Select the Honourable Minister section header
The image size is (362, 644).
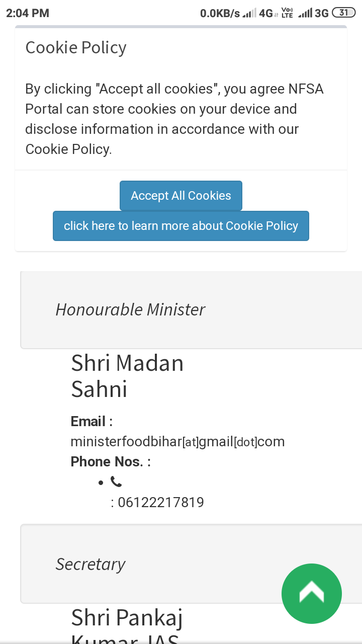click(191, 310)
